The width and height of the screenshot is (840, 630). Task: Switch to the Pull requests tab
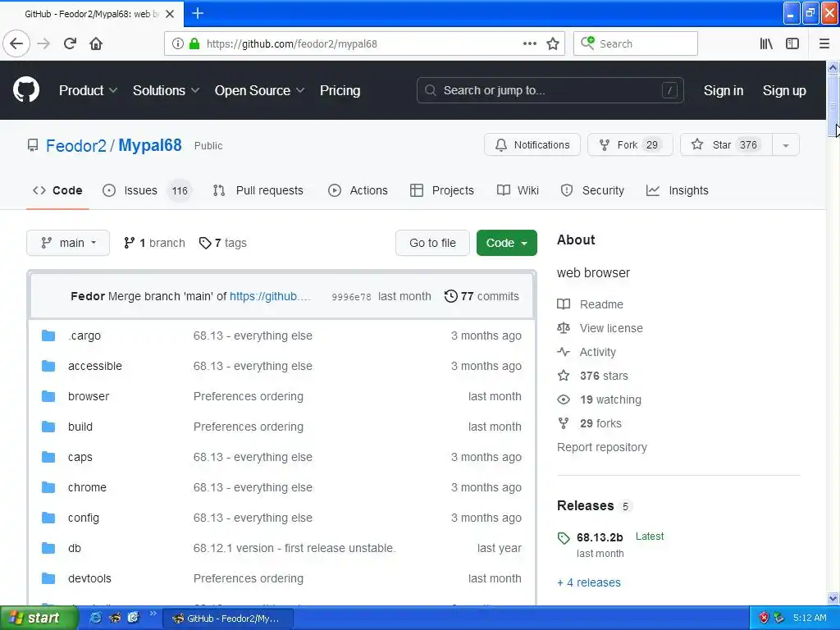[x=258, y=190]
